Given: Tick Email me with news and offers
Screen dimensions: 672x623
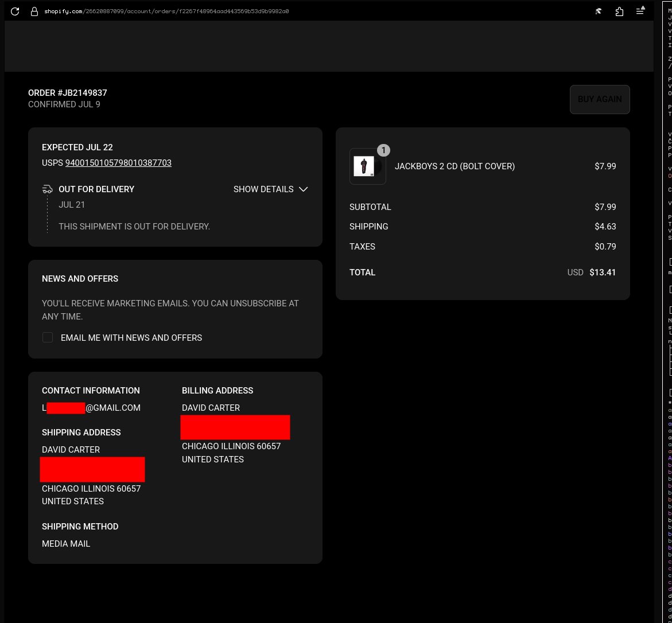Looking at the screenshot, I should click(x=48, y=338).
